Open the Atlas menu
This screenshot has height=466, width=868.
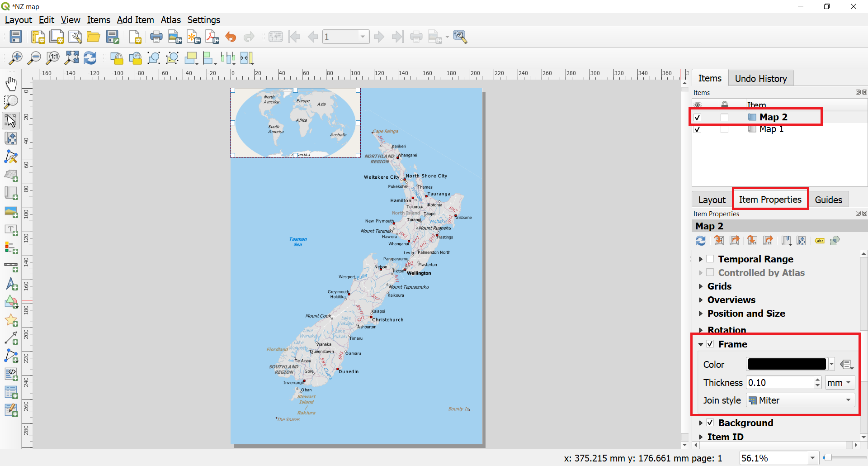170,20
